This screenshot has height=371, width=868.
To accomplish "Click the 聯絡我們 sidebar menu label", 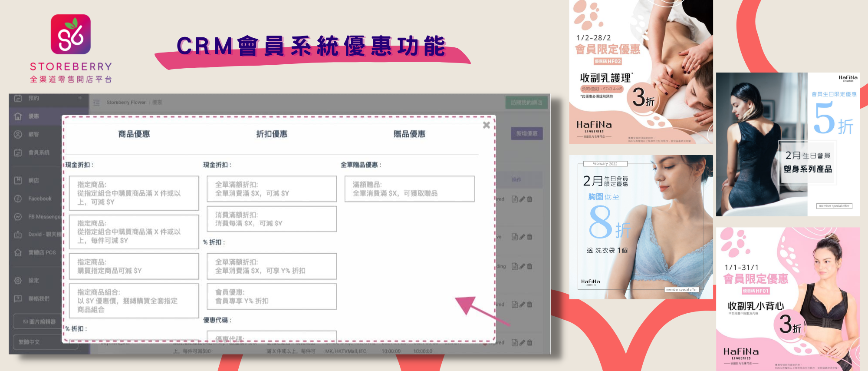I will pyautogui.click(x=39, y=298).
